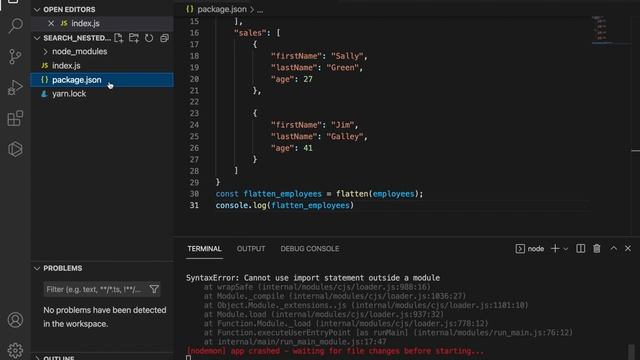Click line number 16 in the gutter
The width and height of the screenshot is (640, 360).
pos(194,33)
